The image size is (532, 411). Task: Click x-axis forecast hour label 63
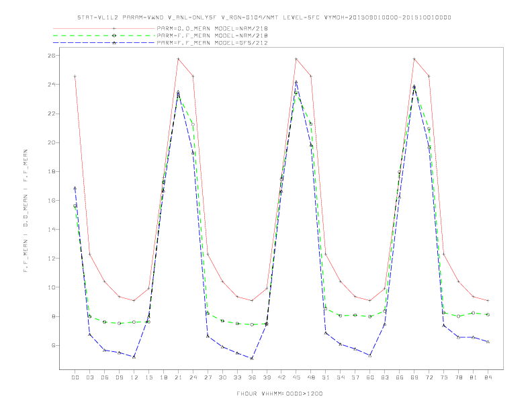(x=385, y=377)
